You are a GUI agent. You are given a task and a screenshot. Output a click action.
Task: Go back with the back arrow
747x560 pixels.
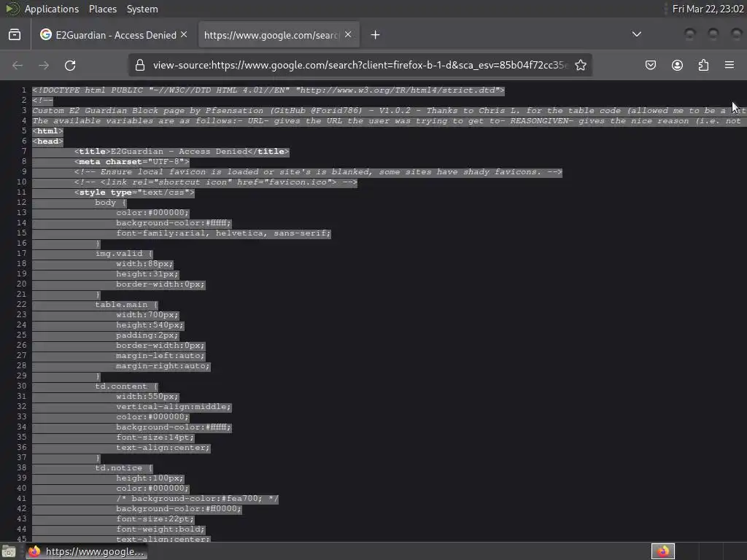(18, 65)
